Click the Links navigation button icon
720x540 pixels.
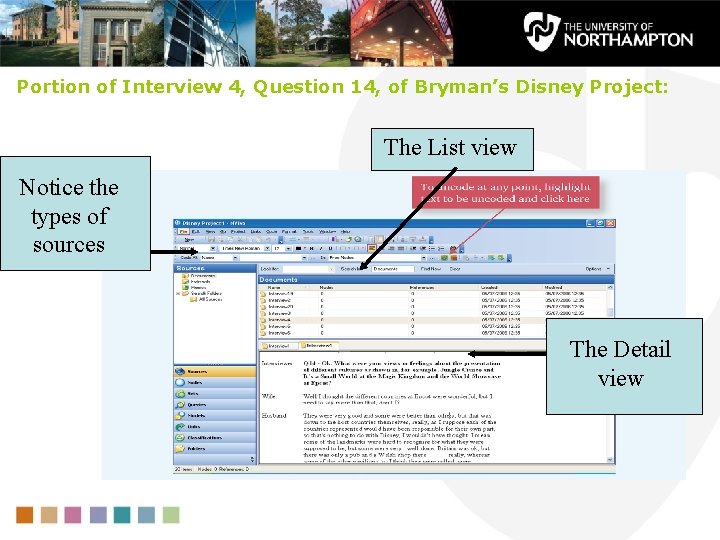(x=180, y=427)
